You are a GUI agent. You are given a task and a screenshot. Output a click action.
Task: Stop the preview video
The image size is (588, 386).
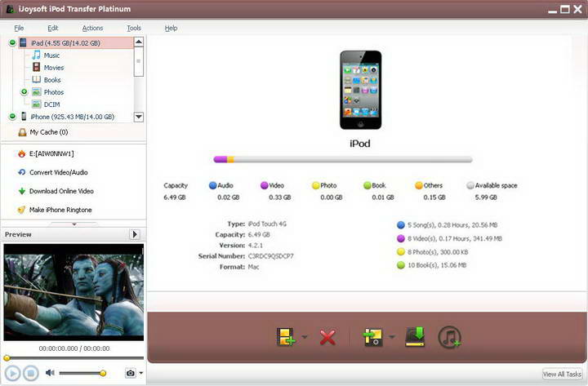click(31, 373)
